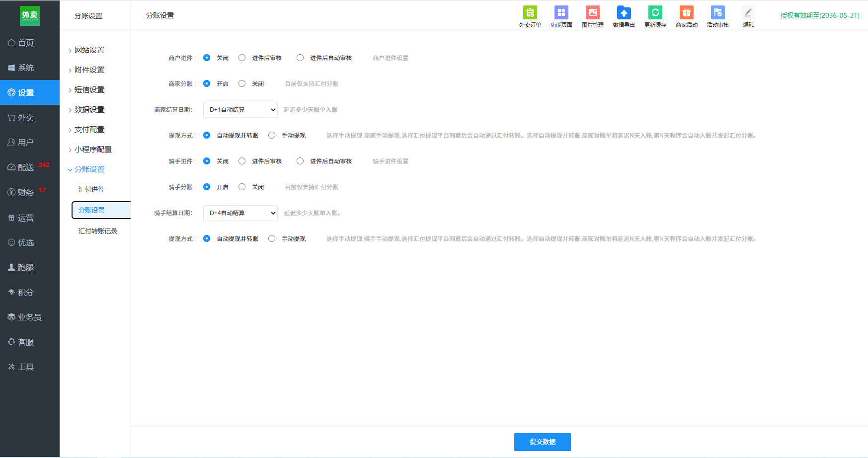Screen dimensions: 868x458
Task: Open 系统 section in sidebar
Action: click(x=30, y=68)
